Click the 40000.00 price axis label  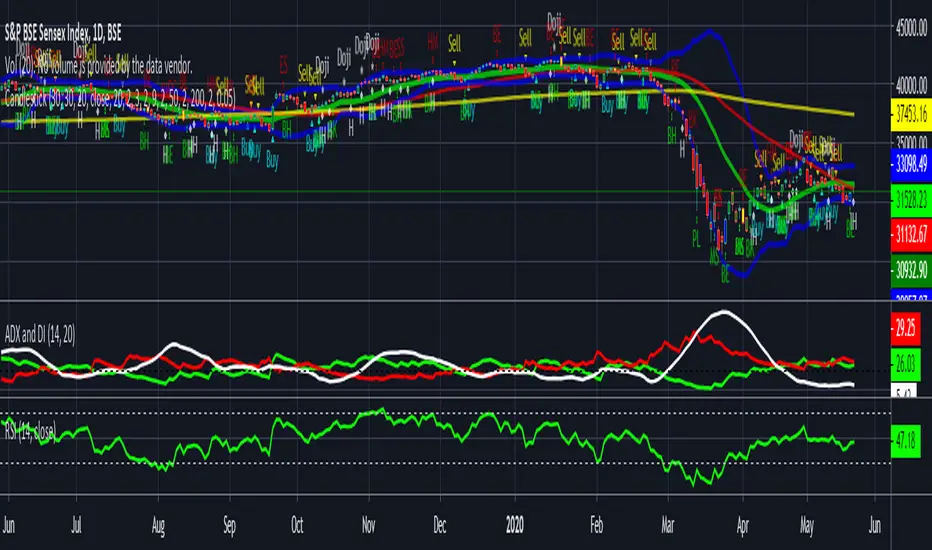pos(911,86)
